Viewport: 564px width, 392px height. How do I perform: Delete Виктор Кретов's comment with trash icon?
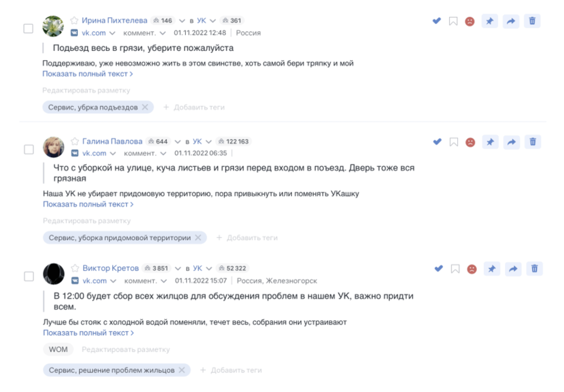click(x=534, y=269)
